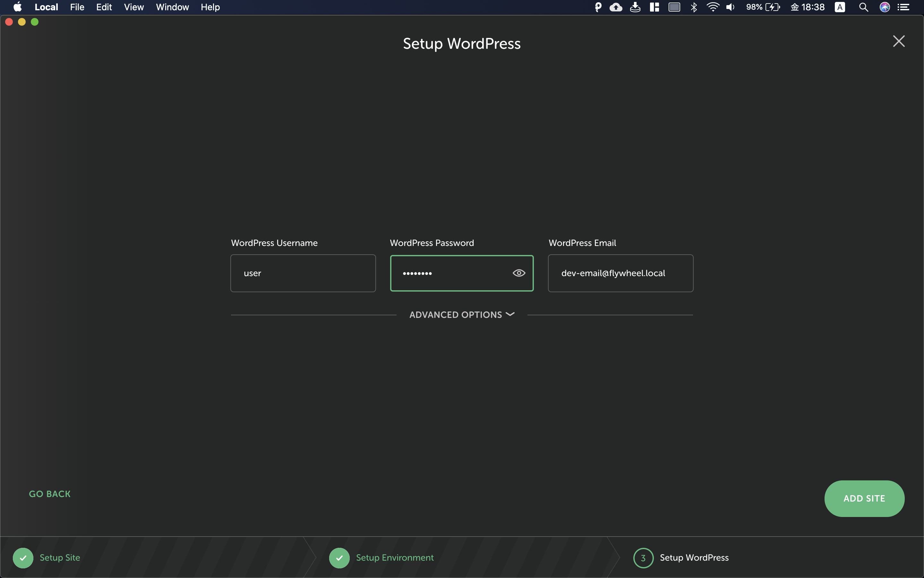Open the File menu
The width and height of the screenshot is (924, 578).
(x=77, y=7)
